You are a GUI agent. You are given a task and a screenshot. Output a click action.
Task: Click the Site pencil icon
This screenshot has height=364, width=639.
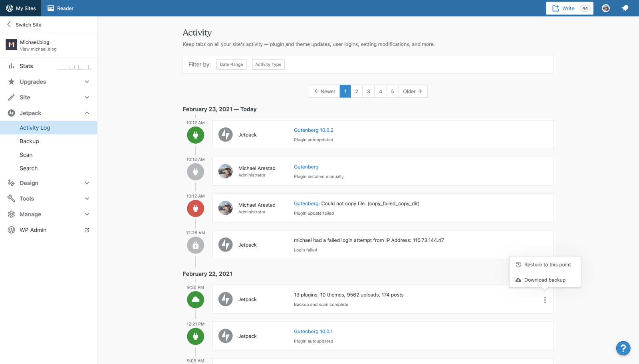pos(12,97)
